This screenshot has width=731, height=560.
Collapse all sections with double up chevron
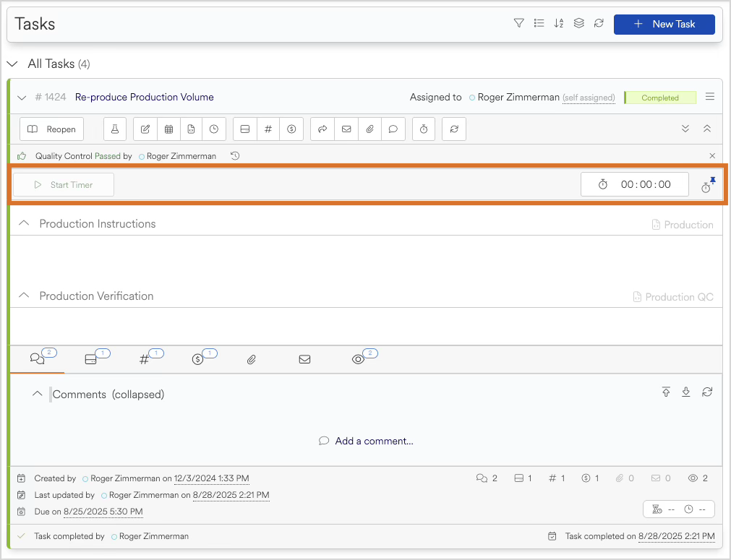pyautogui.click(x=706, y=129)
